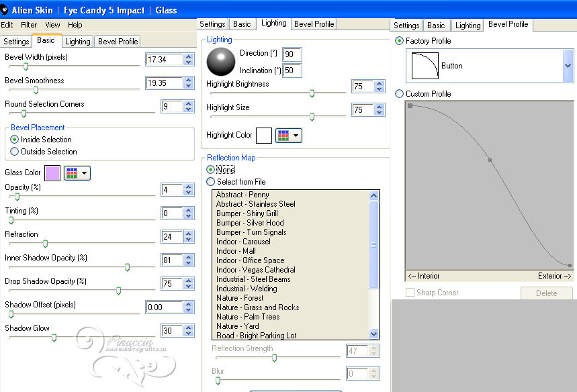Screen dimensions: 577x392
Task: Click the Refraction slider handle
Action: [x=45, y=244]
